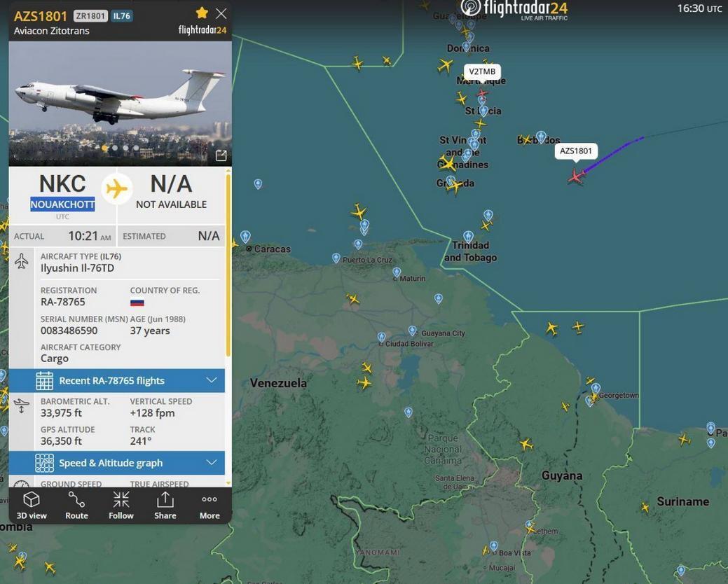Close the AZS1801 flight panel
Viewport: 728px width, 584px height.
click(221, 13)
